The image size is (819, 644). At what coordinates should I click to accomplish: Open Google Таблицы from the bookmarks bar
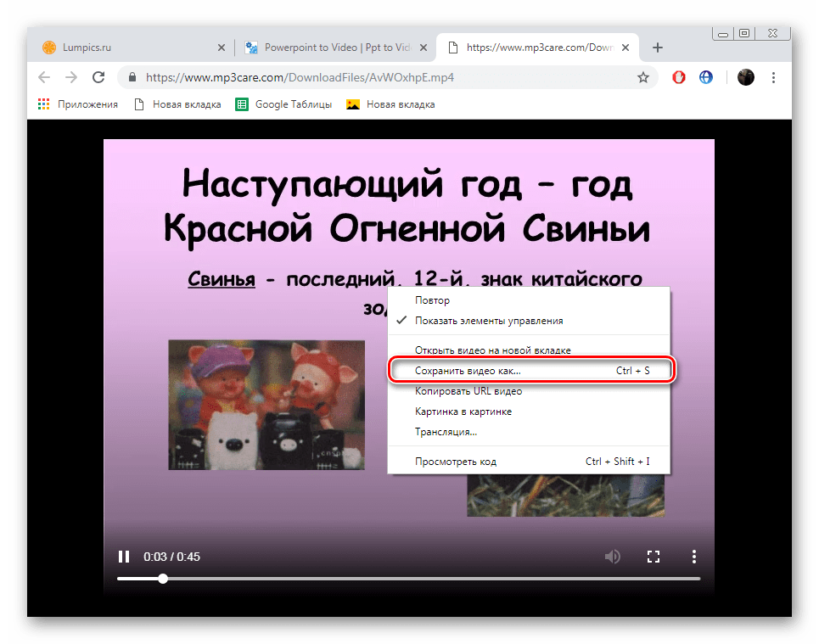(x=283, y=104)
